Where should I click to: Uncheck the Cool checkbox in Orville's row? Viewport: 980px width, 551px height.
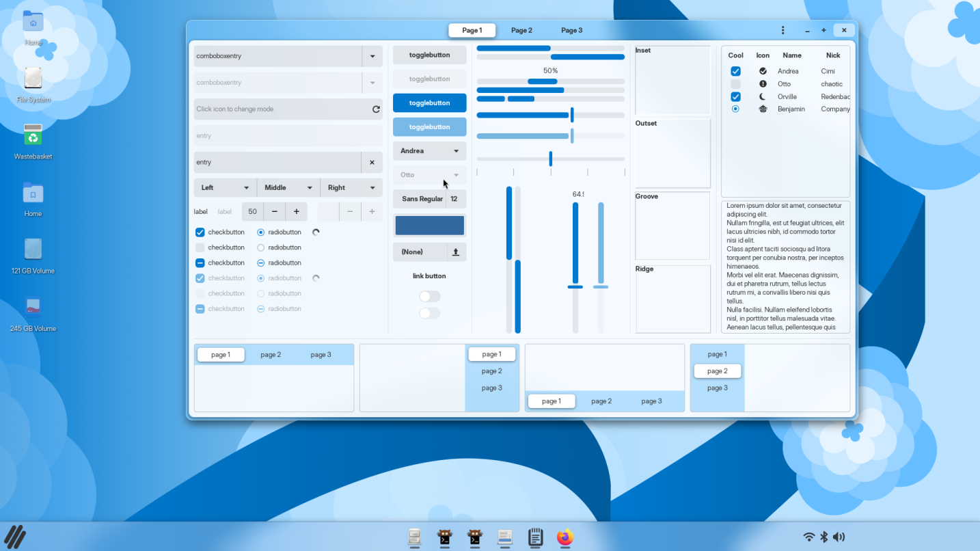735,96
